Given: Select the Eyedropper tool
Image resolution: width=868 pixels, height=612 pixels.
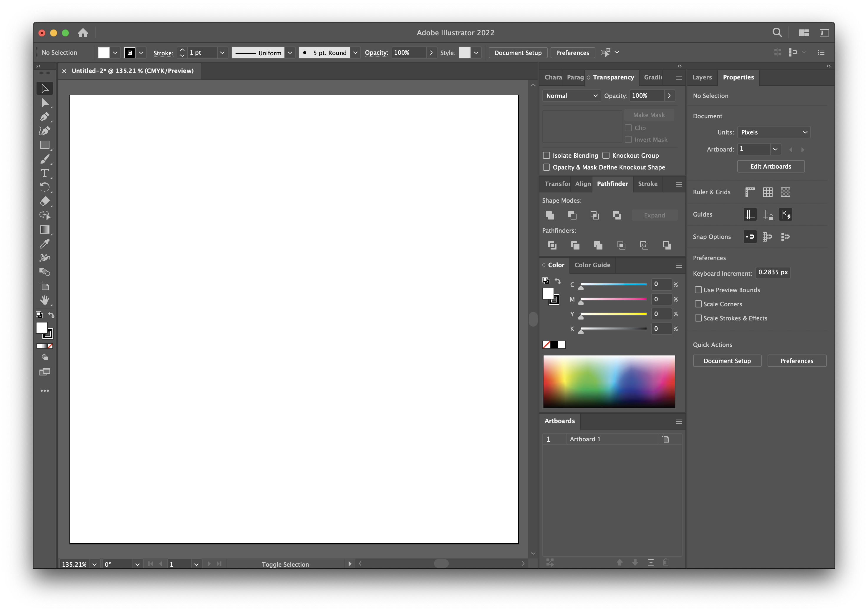Looking at the screenshot, I should pos(45,244).
